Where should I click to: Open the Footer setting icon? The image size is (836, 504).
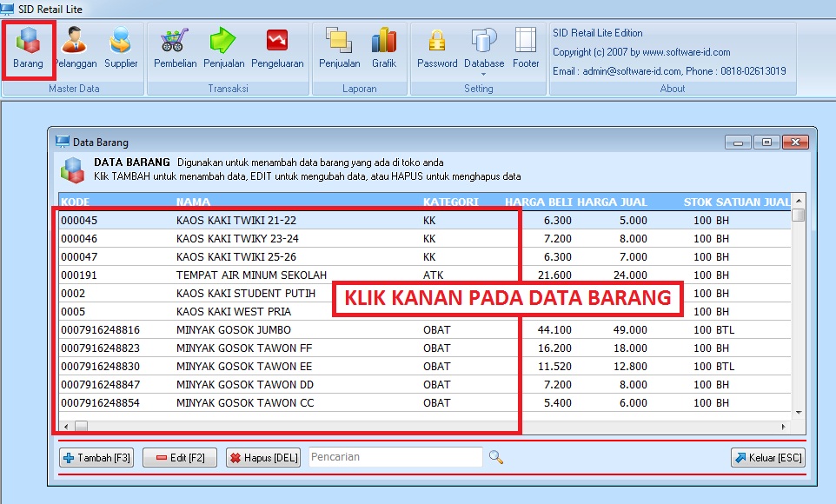tap(526, 48)
